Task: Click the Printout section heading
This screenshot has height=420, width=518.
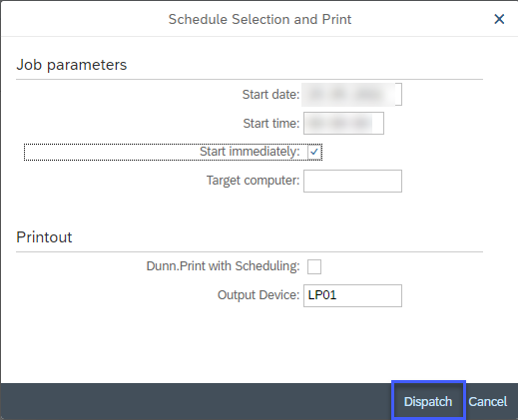Action: (x=44, y=237)
